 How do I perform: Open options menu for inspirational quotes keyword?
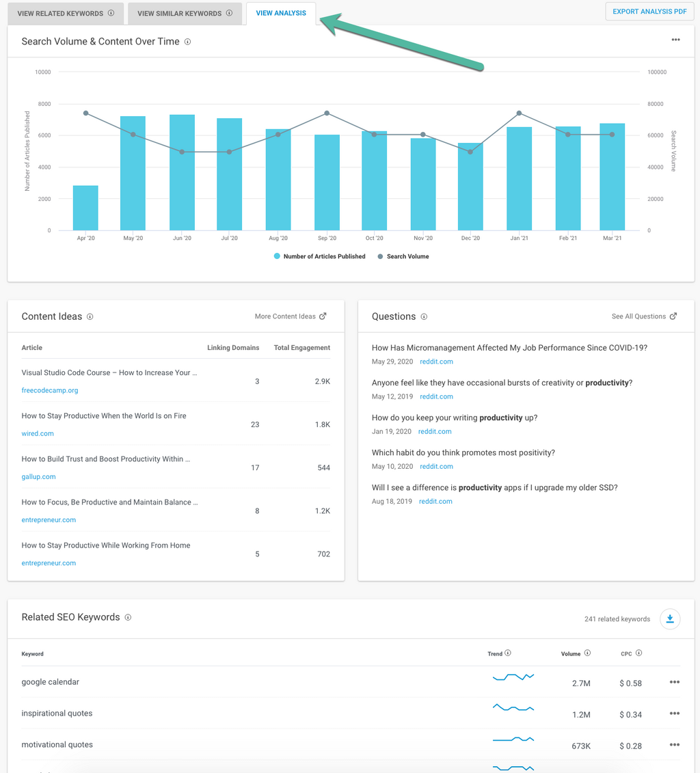tap(675, 714)
